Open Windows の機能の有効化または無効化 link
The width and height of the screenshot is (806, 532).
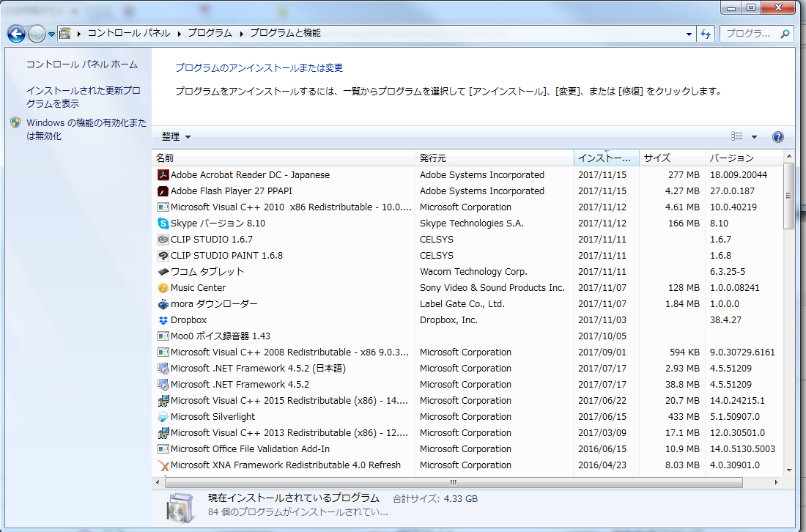pos(86,129)
